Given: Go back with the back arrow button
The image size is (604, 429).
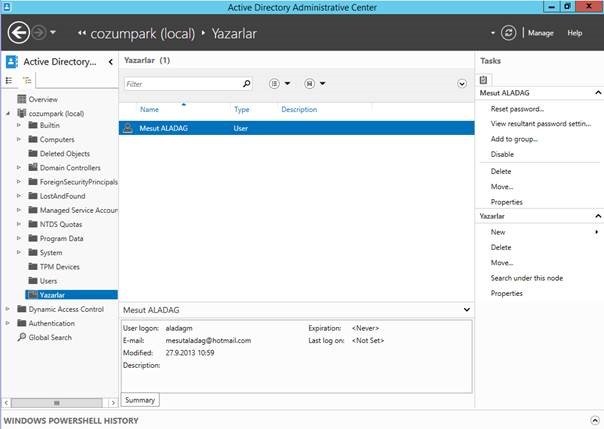Looking at the screenshot, I should (x=18, y=33).
